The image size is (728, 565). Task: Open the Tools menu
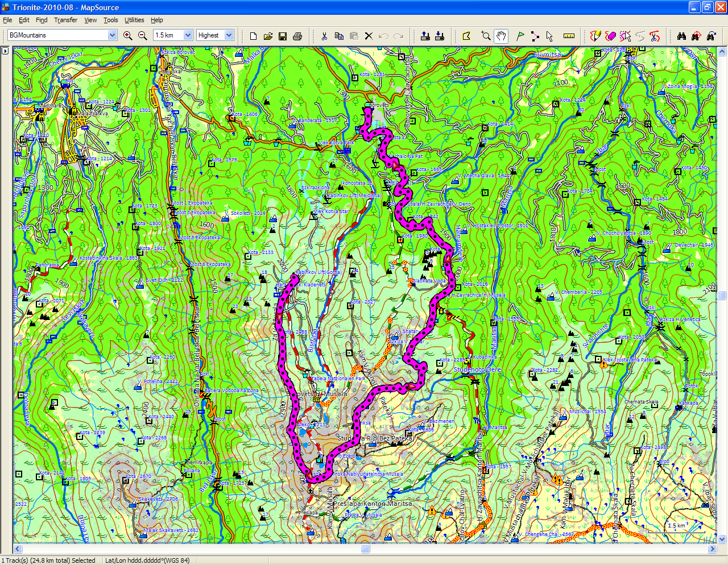(x=111, y=20)
